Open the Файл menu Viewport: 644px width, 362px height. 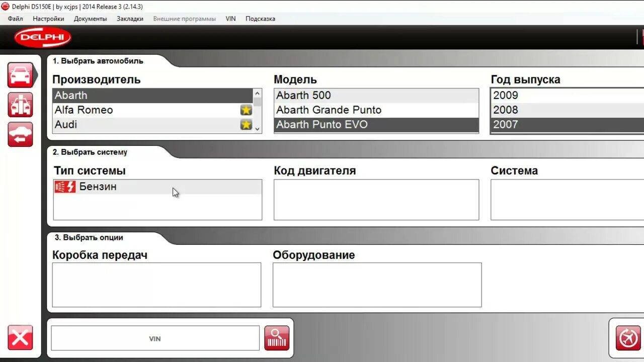click(15, 19)
